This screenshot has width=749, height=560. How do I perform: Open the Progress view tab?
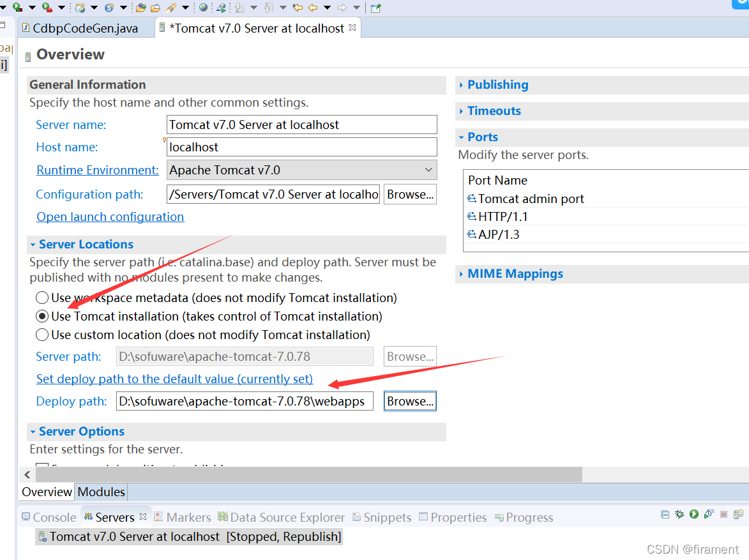point(524,517)
